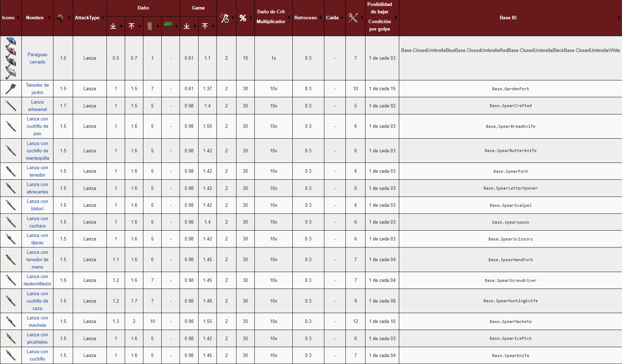Follow the Lanza con tijeras link
Viewport: 622px width, 364px height.
(37, 239)
